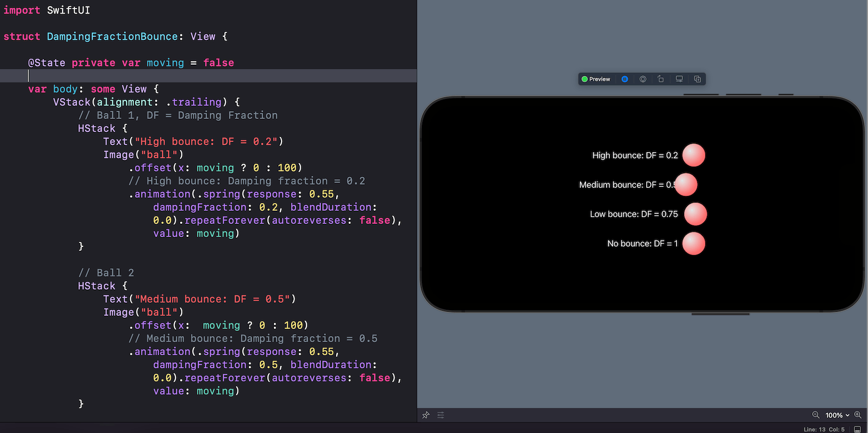Click the ball beside High bounce label

[x=694, y=155]
